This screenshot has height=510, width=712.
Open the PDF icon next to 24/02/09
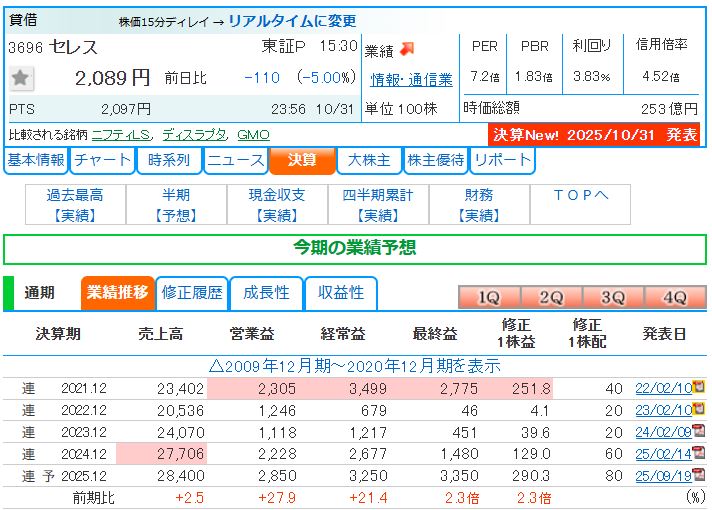(x=699, y=432)
